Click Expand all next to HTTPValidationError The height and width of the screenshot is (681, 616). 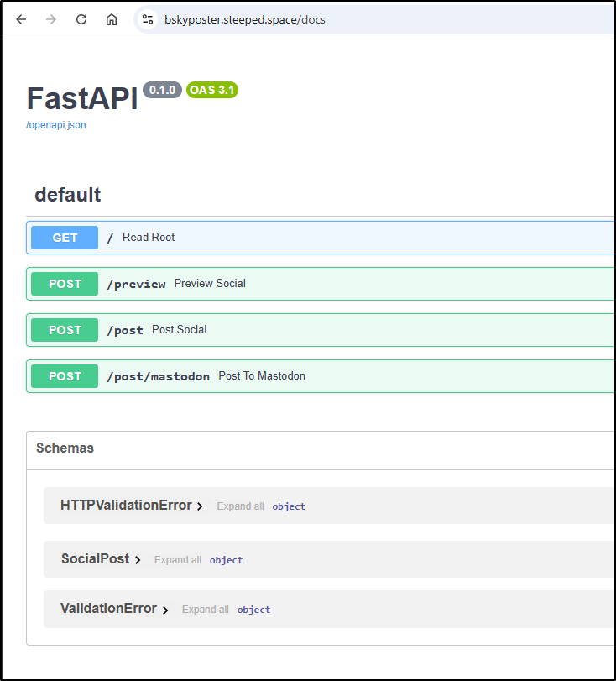[240, 506]
